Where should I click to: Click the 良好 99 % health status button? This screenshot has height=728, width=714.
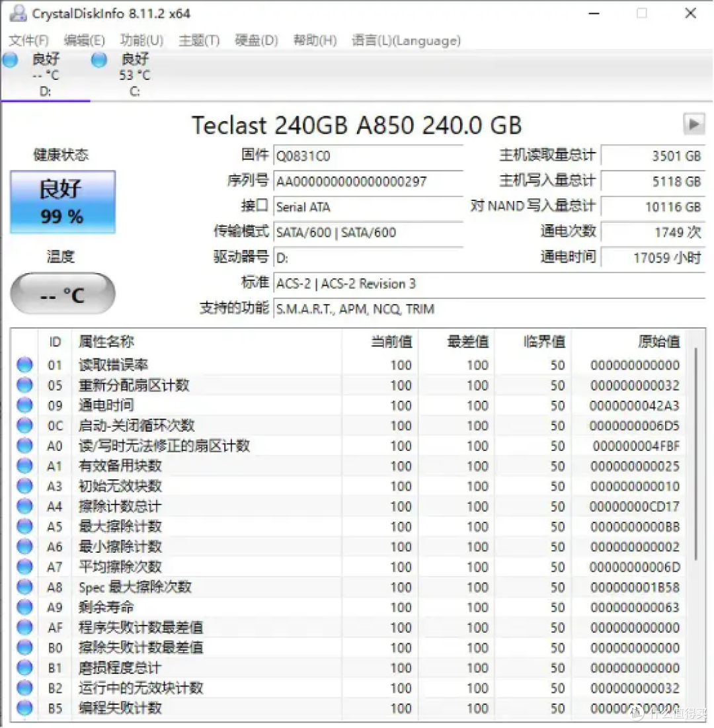[63, 202]
